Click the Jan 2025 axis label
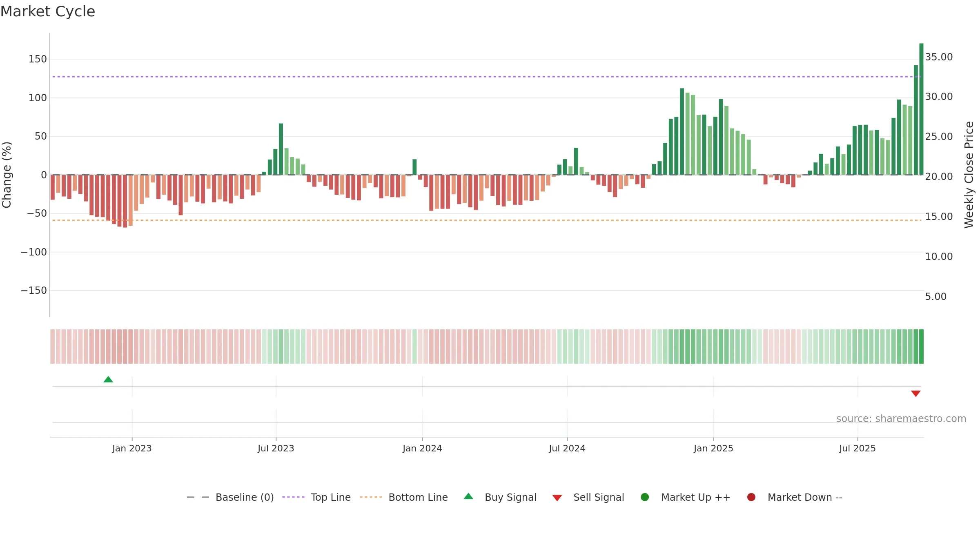The image size is (980, 551). click(713, 448)
